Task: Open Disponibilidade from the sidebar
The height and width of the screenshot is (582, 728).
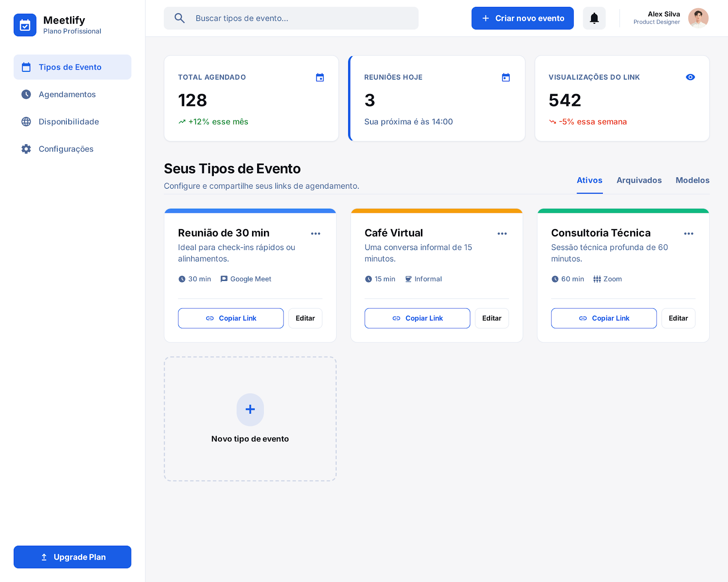Action: click(69, 122)
